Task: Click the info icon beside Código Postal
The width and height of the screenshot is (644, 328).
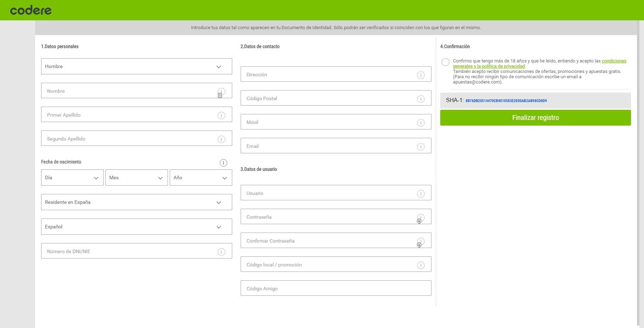Action: pyautogui.click(x=421, y=99)
